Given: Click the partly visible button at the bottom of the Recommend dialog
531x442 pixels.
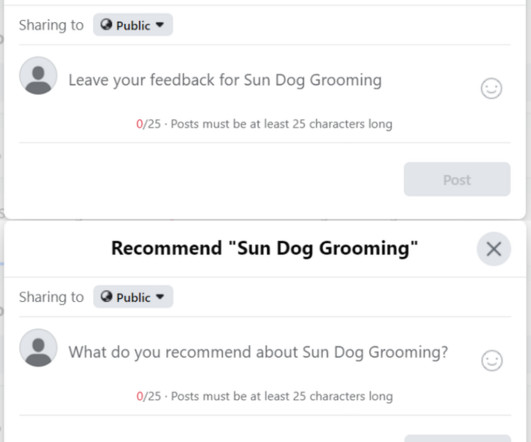Looking at the screenshot, I should coord(457,439).
